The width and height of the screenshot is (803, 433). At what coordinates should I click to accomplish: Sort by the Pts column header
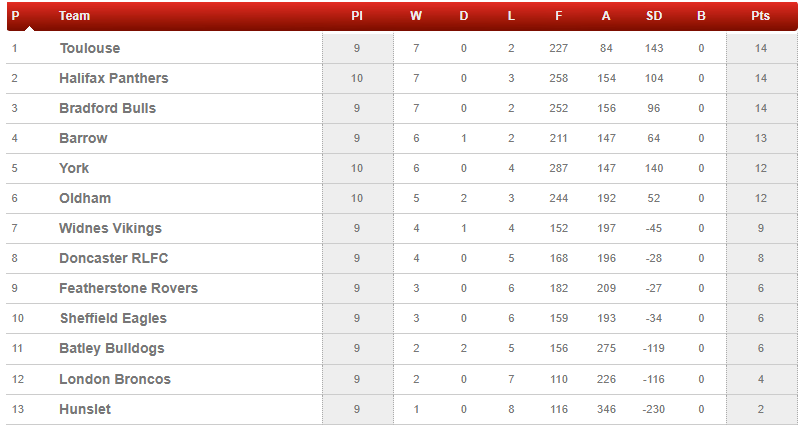[760, 16]
